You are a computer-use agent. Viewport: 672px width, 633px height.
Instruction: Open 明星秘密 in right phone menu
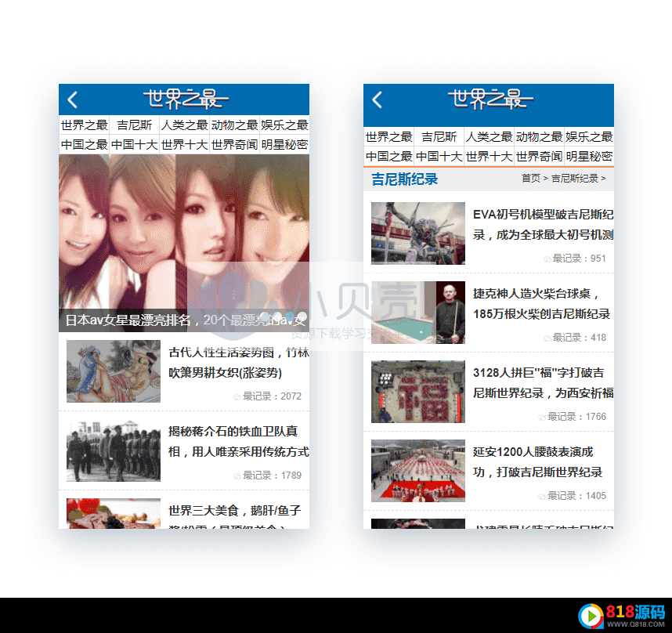tap(589, 157)
